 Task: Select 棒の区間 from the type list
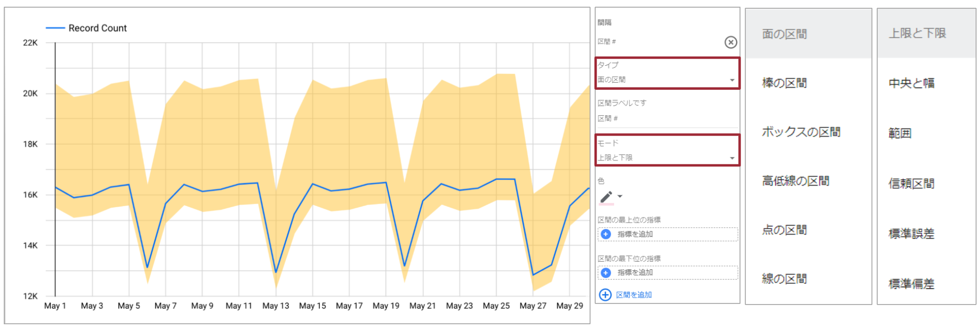point(784,83)
